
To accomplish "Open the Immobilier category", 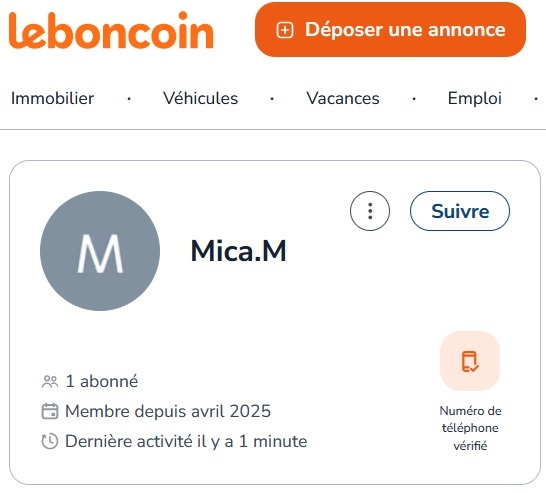I will click(53, 98).
